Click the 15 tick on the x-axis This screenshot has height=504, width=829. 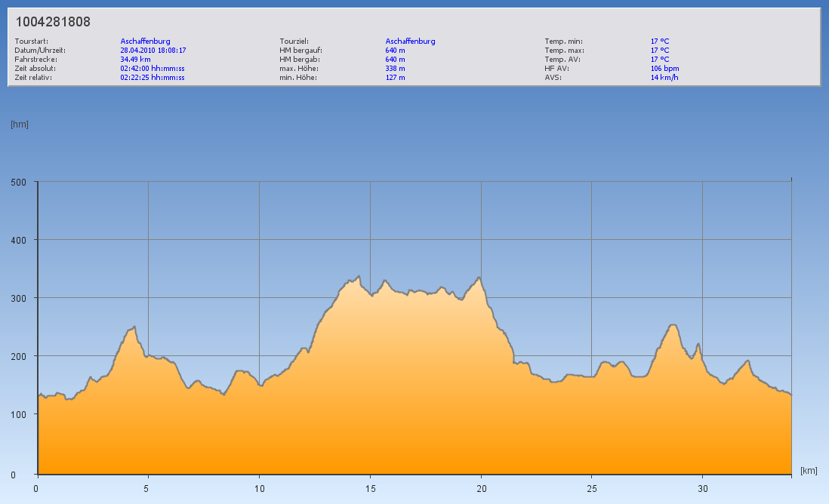pos(369,487)
